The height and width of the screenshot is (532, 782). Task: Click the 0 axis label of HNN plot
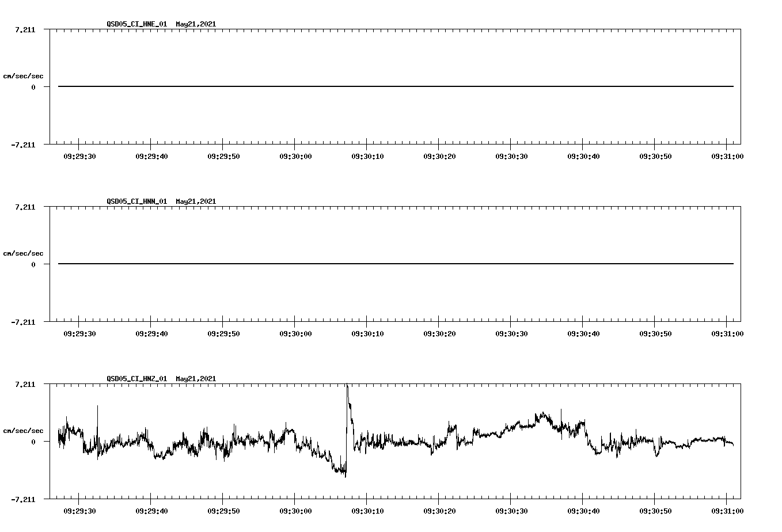pos(33,264)
